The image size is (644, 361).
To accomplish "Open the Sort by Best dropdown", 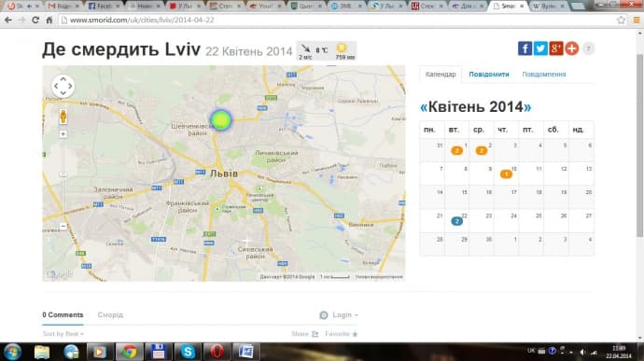I will (63, 334).
